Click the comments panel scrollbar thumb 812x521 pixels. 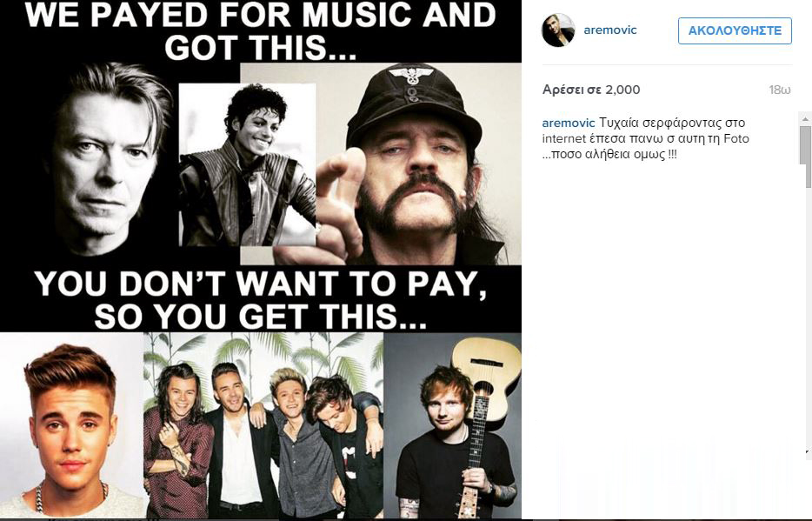805,156
